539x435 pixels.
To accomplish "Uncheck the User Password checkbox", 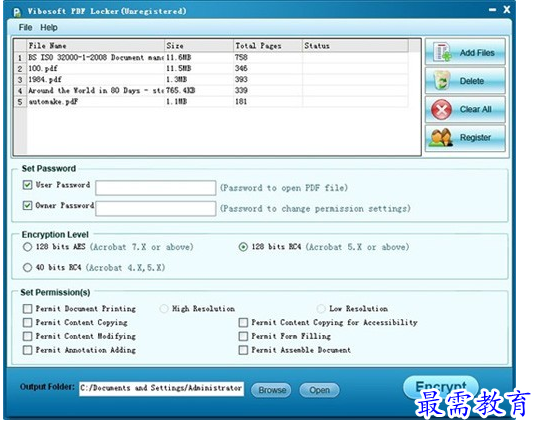I will [x=28, y=185].
